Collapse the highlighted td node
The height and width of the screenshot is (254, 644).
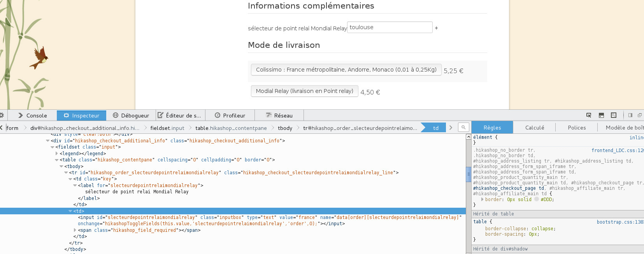pos(70,211)
